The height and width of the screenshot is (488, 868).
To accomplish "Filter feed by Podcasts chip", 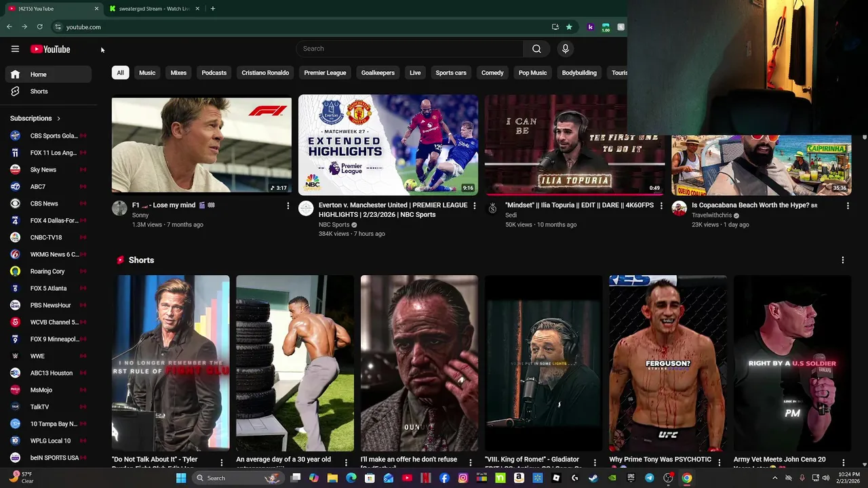I will [214, 73].
